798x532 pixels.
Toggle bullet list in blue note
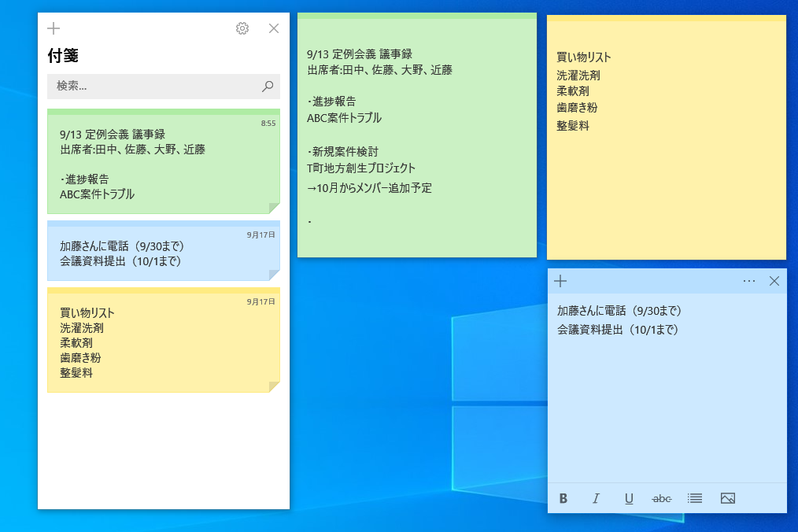click(x=695, y=498)
